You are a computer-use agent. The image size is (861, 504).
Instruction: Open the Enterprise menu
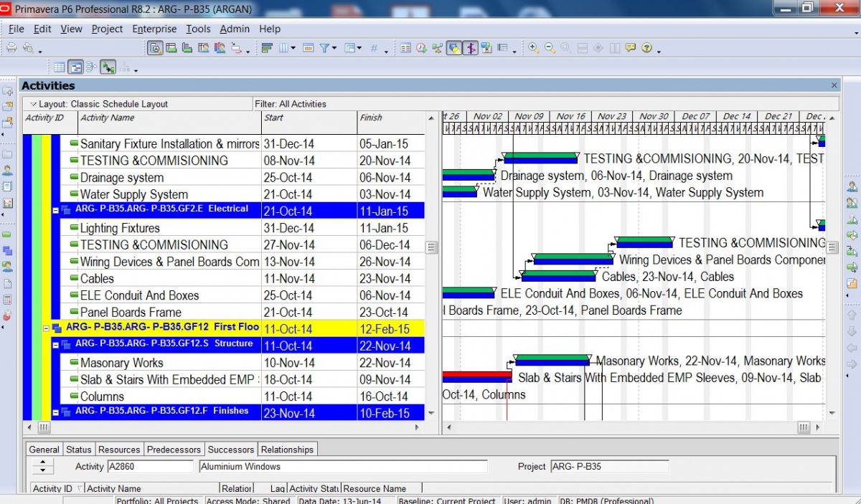[154, 29]
